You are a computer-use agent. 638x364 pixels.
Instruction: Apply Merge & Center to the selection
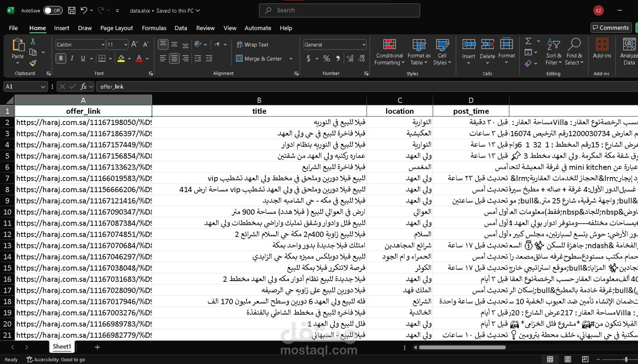tap(261, 59)
